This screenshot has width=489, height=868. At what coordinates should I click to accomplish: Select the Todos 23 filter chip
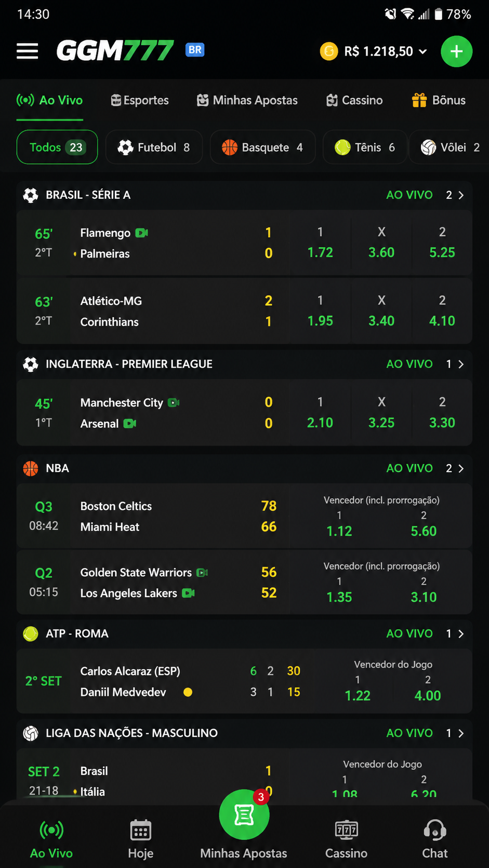pos(57,147)
